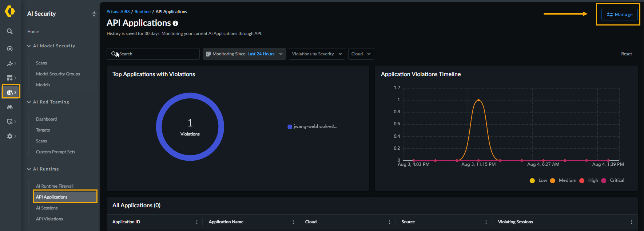Follow the Runtime breadcrumb link

(143, 12)
